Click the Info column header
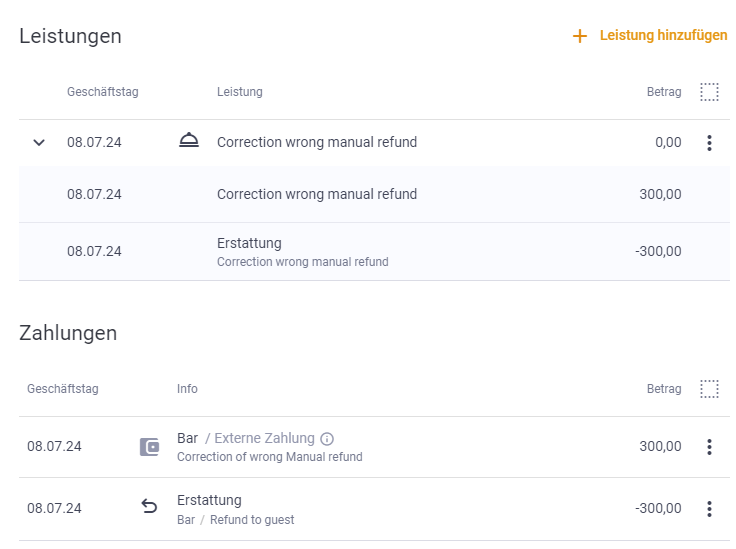 187,389
